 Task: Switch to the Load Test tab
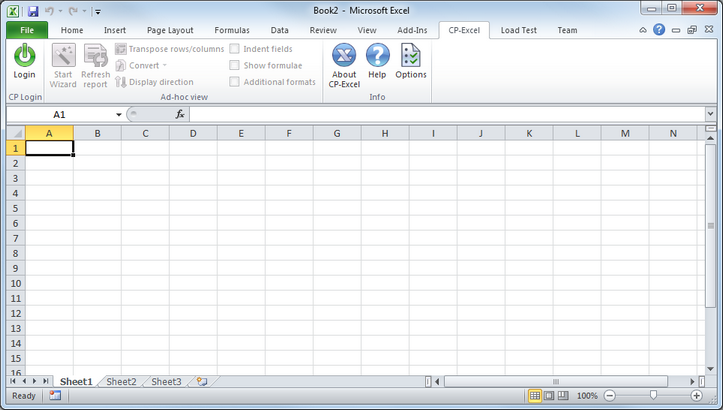coord(519,30)
